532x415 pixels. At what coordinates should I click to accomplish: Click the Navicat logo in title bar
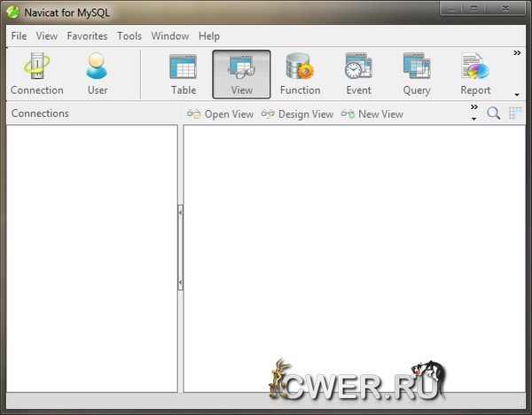[x=13, y=12]
